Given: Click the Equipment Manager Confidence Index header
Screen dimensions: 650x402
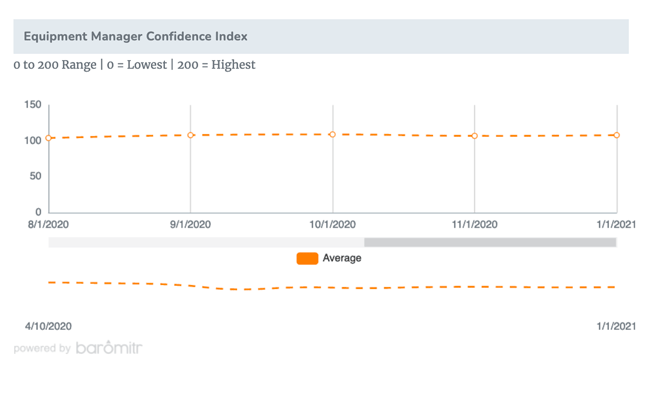Looking at the screenshot, I should 136,36.
